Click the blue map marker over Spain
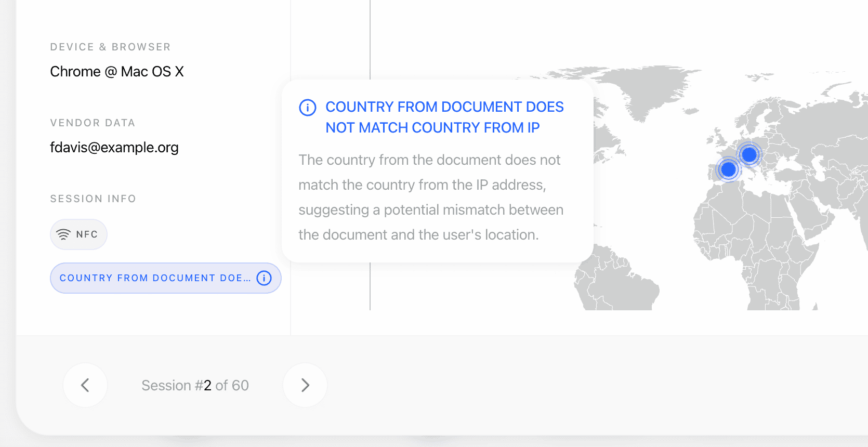This screenshot has height=447, width=868. coord(728,169)
